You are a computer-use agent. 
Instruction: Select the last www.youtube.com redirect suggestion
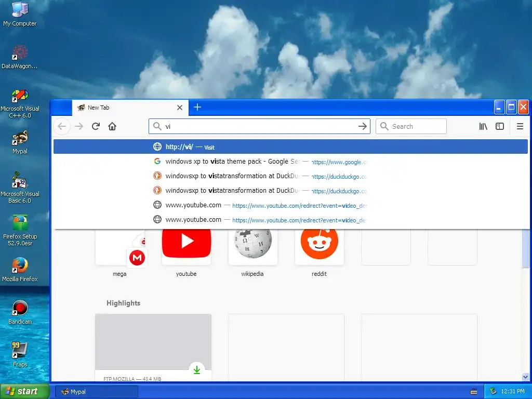click(x=290, y=220)
